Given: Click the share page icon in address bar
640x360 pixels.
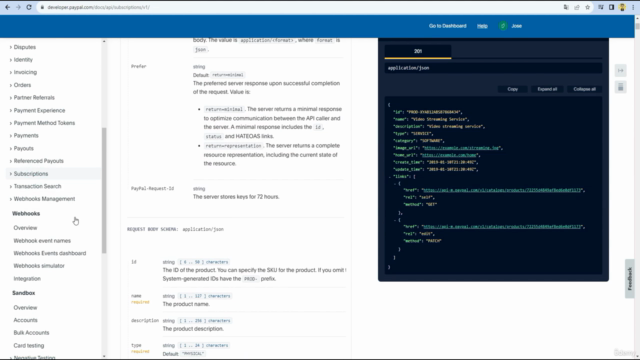Looking at the screenshot, I should point(577,7).
